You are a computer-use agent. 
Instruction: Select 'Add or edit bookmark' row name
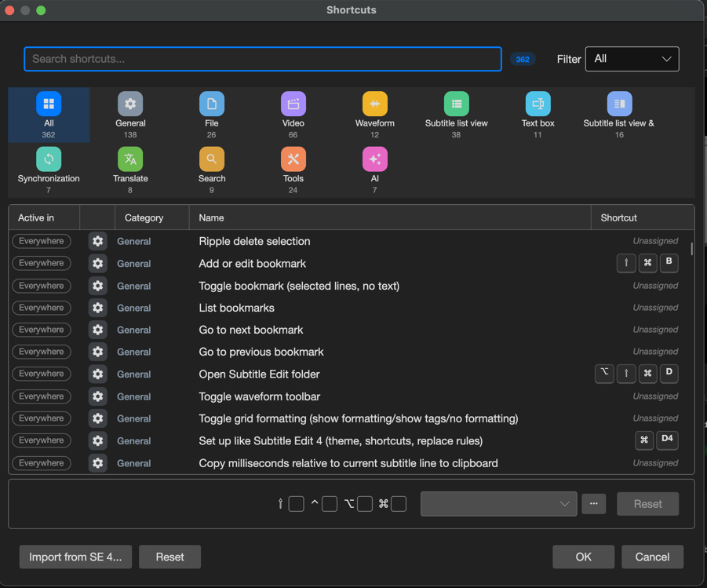click(x=253, y=264)
